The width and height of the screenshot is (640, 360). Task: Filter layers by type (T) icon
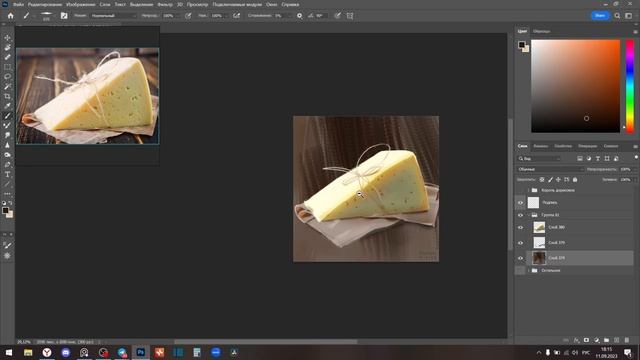point(598,158)
